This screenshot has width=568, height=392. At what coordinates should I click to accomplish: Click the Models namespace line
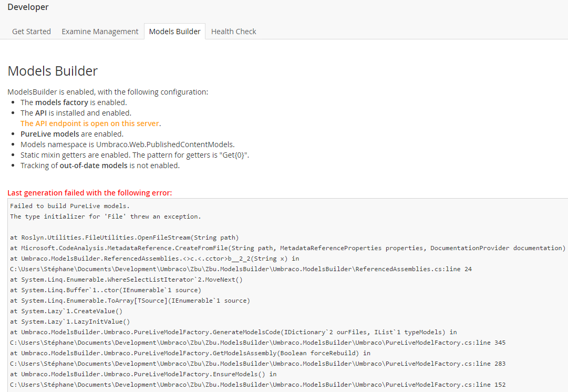pyautogui.click(x=128, y=145)
